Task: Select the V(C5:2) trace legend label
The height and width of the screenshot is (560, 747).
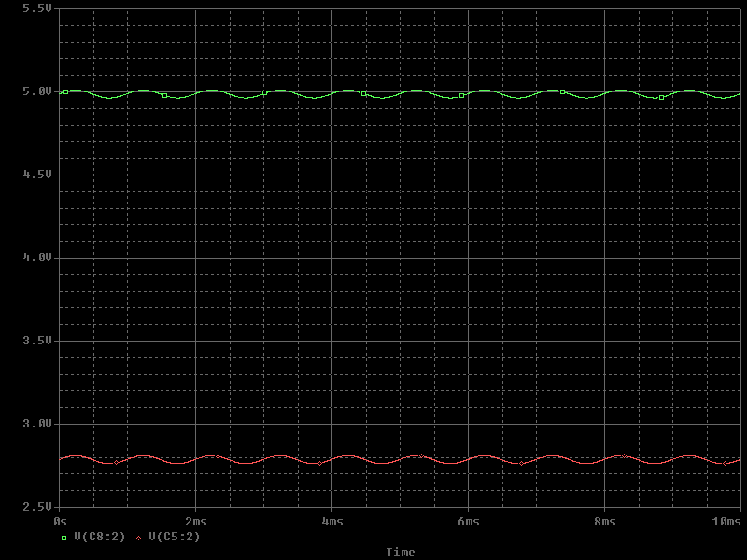Action: 175,538
